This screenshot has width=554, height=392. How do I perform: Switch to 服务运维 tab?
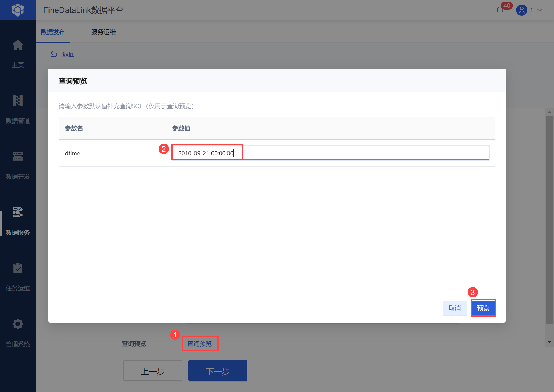coord(103,32)
